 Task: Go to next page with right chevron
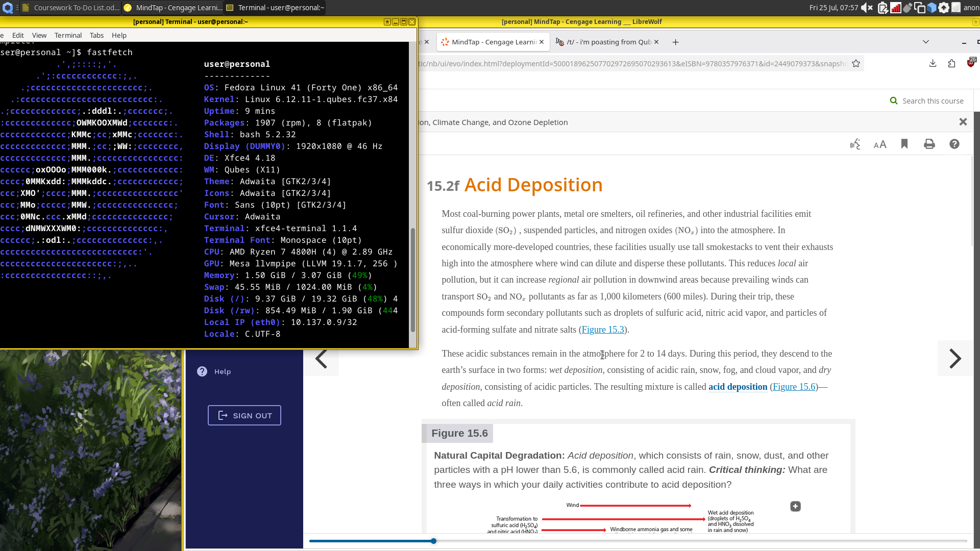tap(954, 358)
